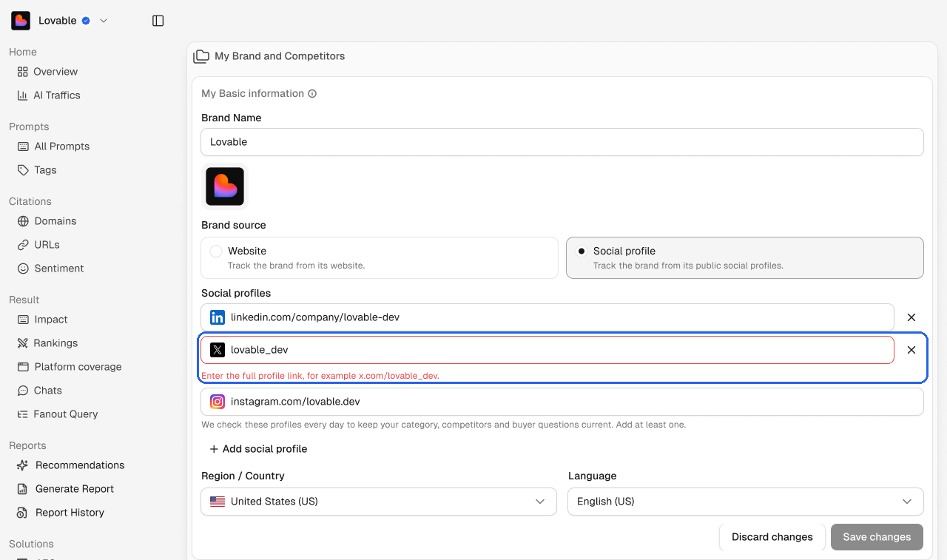Click the Lovable brand logo thumbnail
947x560 pixels.
click(225, 186)
